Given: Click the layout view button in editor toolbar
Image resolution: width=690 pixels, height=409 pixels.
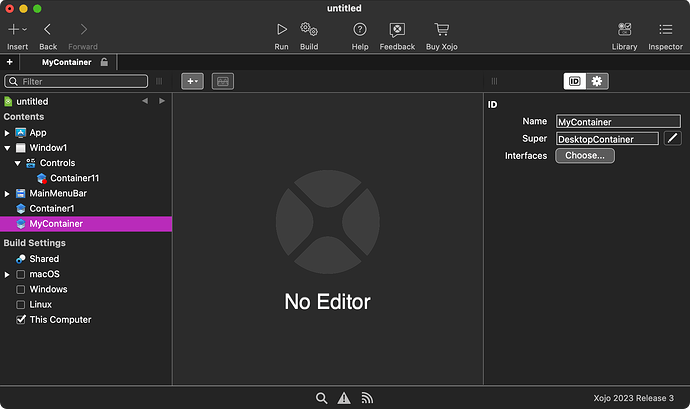Looking at the screenshot, I should [223, 81].
